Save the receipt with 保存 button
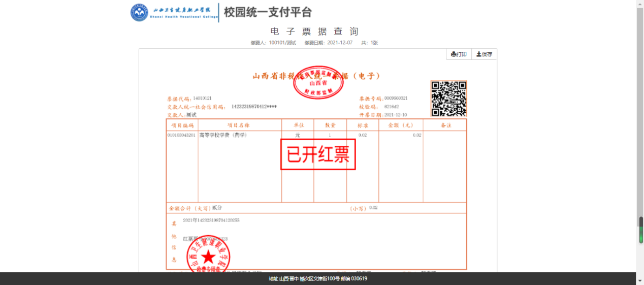The width and height of the screenshot is (644, 285). [484, 54]
